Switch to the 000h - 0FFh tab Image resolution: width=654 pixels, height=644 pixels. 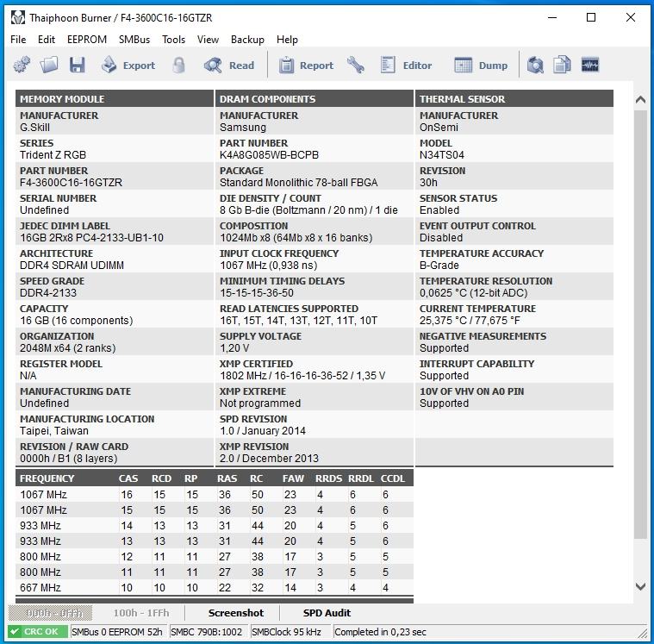(51, 613)
